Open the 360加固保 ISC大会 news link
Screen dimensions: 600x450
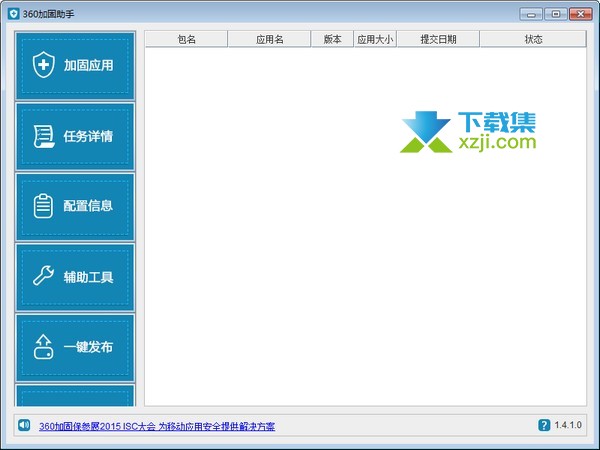(157, 426)
